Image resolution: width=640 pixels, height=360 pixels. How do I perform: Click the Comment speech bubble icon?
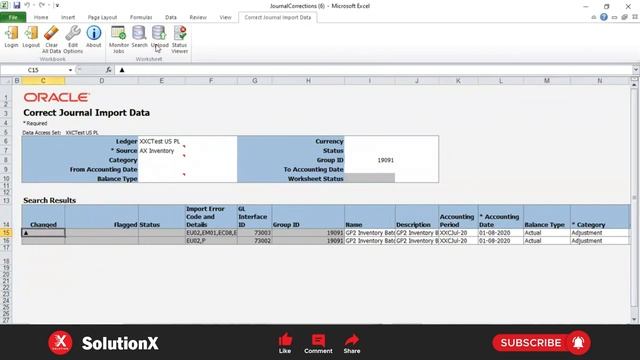tap(318, 340)
